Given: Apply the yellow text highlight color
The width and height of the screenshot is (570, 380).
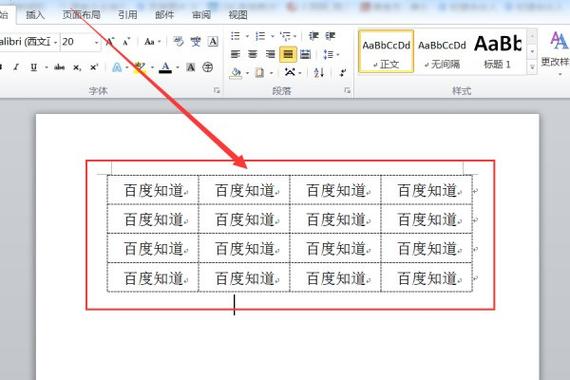Looking at the screenshot, I should pos(140,68).
